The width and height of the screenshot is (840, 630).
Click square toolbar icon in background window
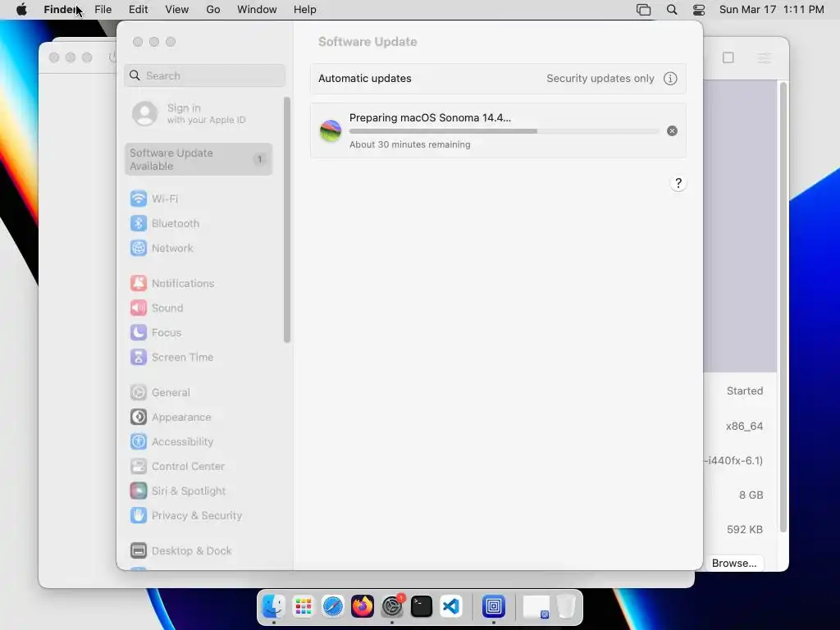[x=728, y=58]
